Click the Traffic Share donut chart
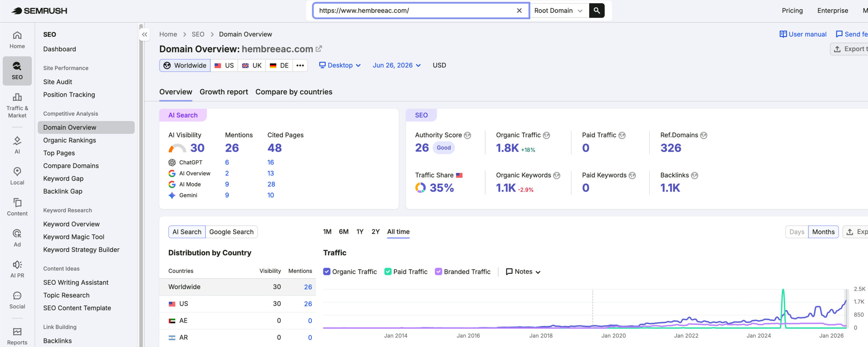 click(420, 188)
